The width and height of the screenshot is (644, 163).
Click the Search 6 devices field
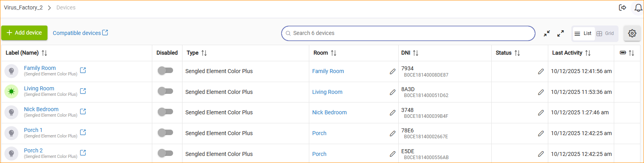[408, 33]
